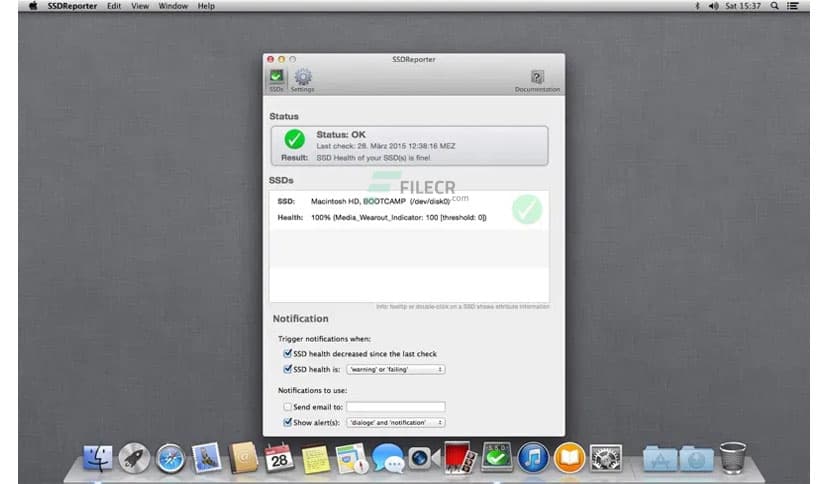This screenshot has width=836, height=484.
Task: Open 'dialoge' and 'notification' dropdown
Action: click(x=396, y=423)
